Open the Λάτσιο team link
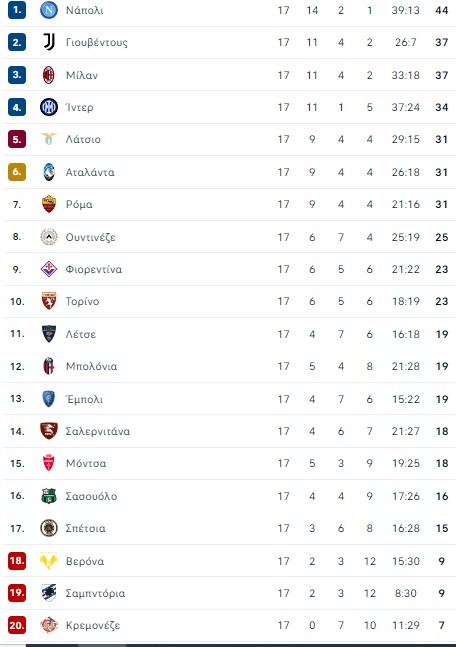 (83, 139)
